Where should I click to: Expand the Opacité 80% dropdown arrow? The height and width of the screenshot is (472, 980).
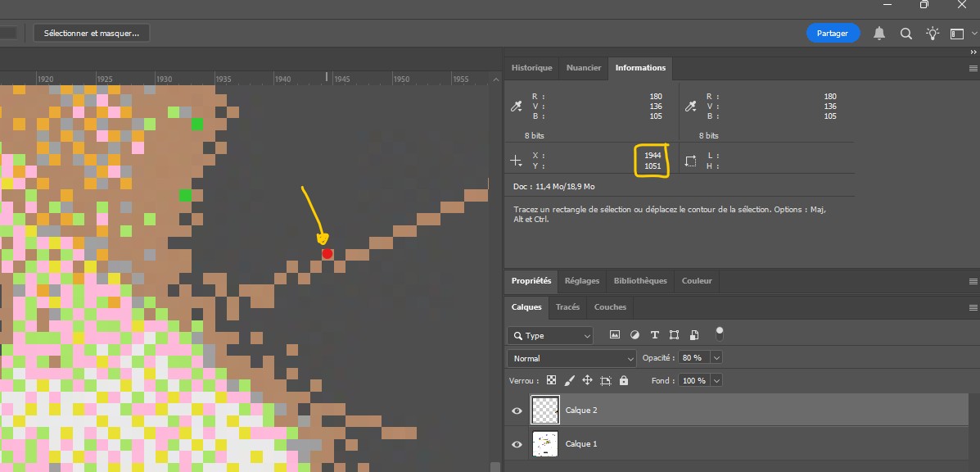coord(717,358)
